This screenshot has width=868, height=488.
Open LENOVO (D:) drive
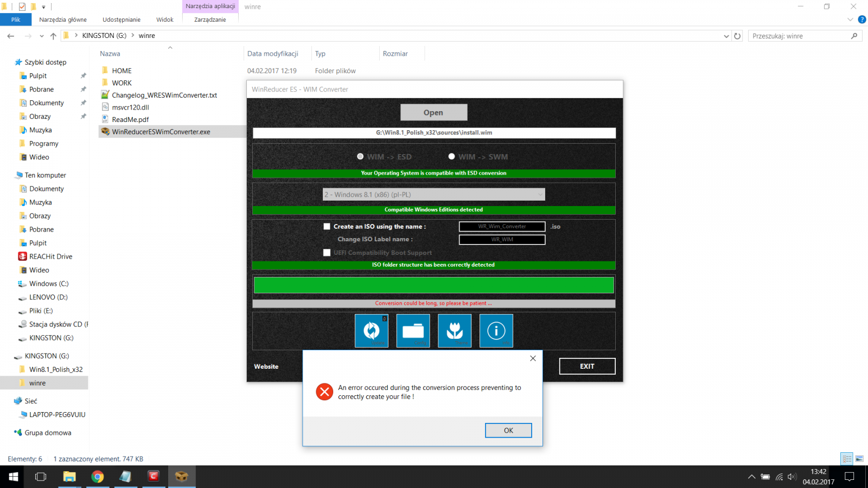(x=48, y=297)
